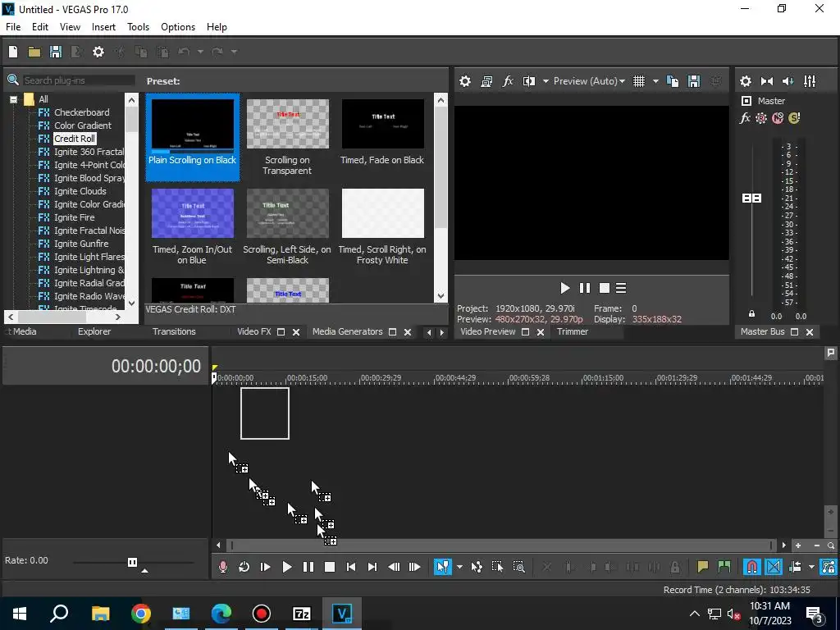Toggle split screen view in preview
The height and width of the screenshot is (630, 840).
pyautogui.click(x=529, y=81)
